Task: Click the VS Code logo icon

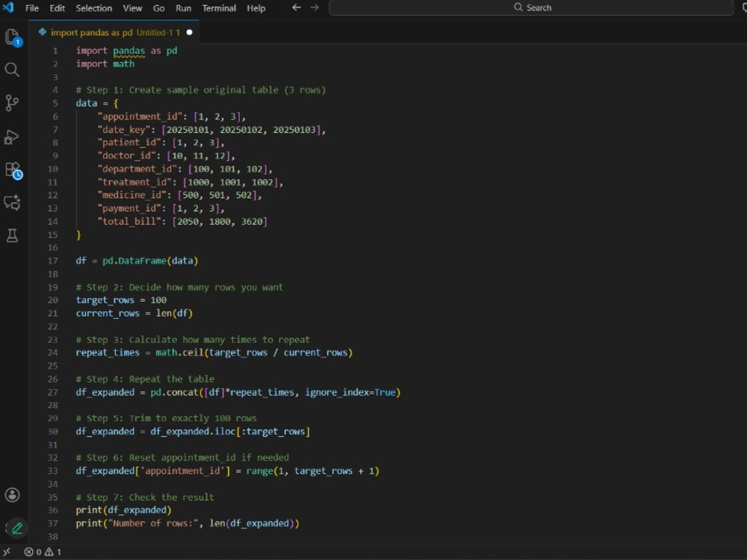Action: coord(8,7)
